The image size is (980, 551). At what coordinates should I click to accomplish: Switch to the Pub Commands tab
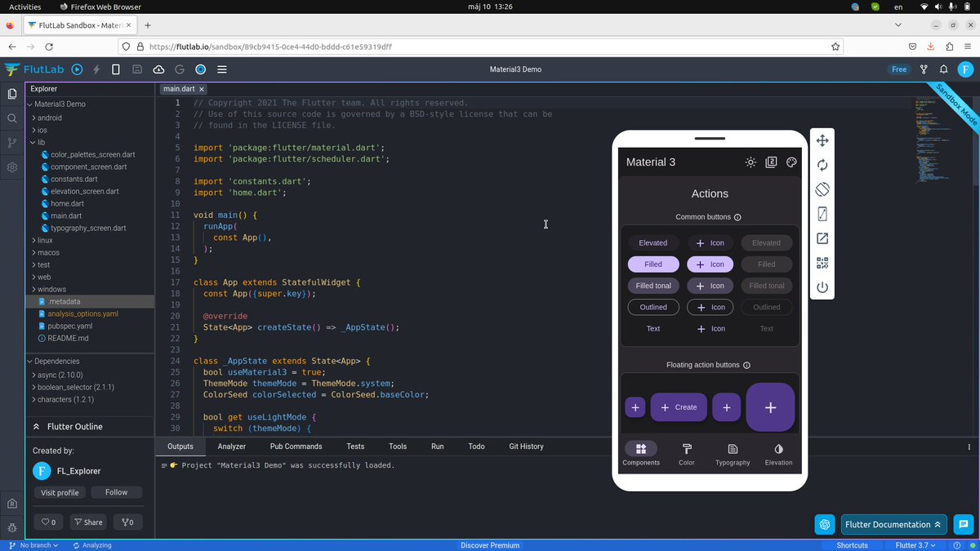296,447
